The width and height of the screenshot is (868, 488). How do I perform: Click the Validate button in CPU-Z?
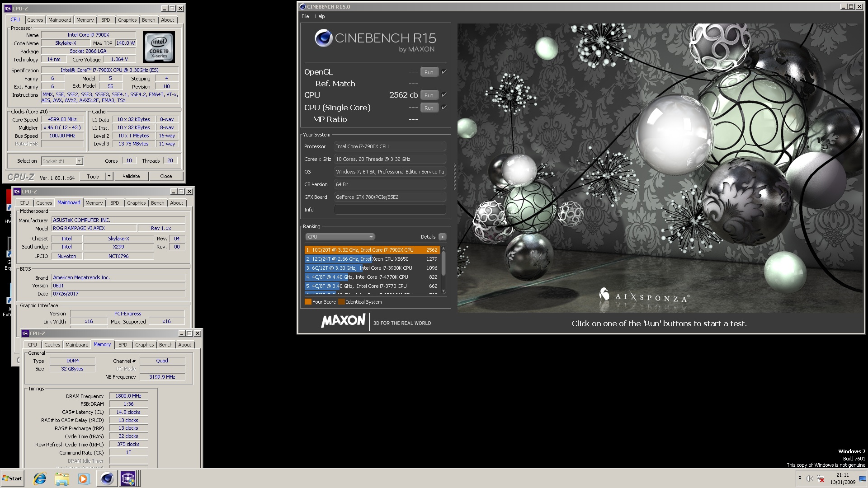[131, 176]
